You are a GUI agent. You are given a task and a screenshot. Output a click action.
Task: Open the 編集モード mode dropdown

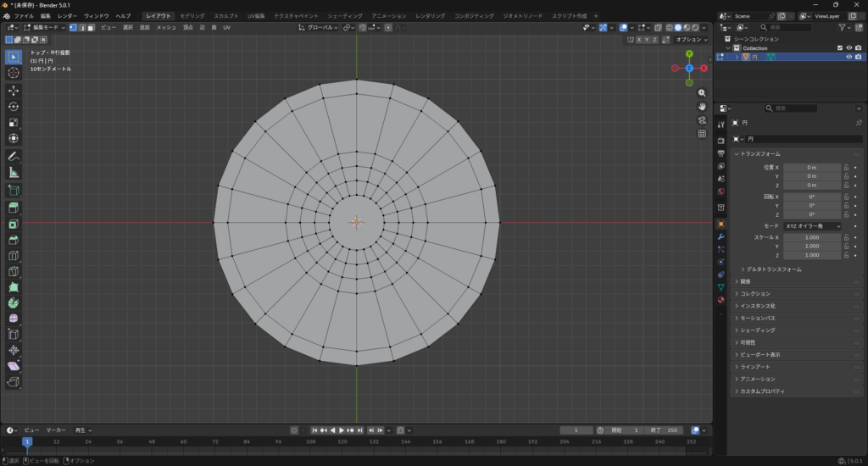click(42, 28)
